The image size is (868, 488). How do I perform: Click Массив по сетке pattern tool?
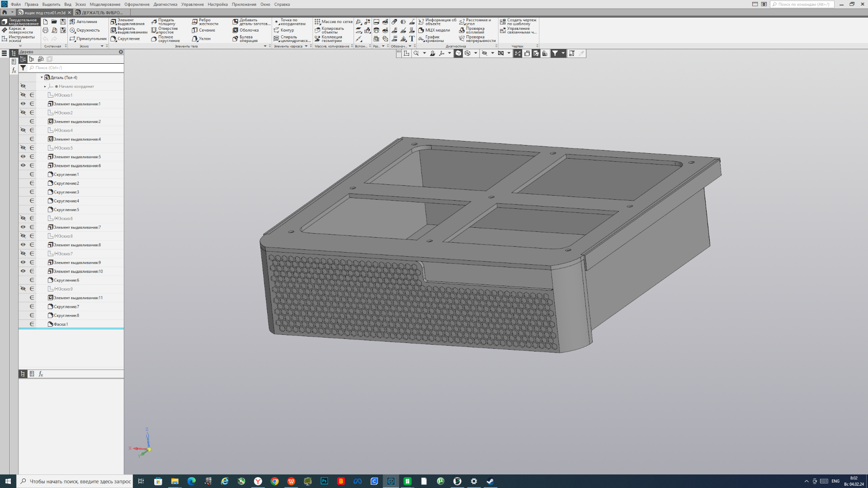pos(333,22)
